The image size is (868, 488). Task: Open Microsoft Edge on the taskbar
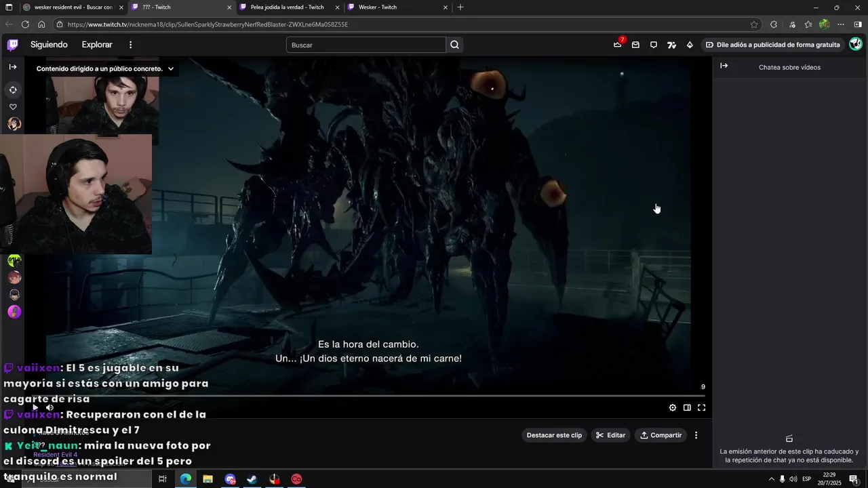point(186,479)
